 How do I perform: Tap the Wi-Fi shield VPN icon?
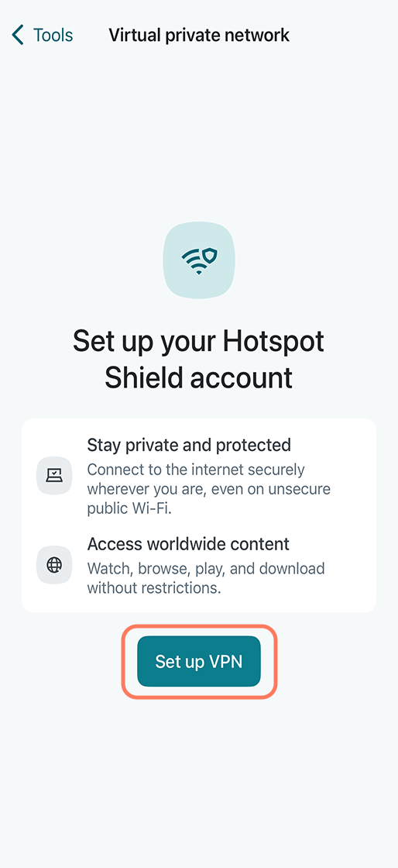tap(199, 259)
